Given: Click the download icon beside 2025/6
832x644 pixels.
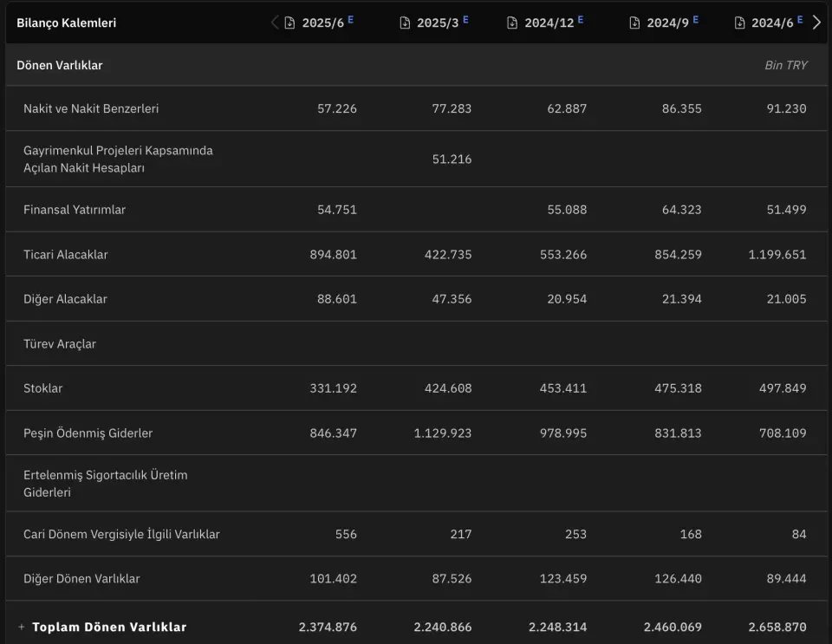Looking at the screenshot, I should click(289, 23).
